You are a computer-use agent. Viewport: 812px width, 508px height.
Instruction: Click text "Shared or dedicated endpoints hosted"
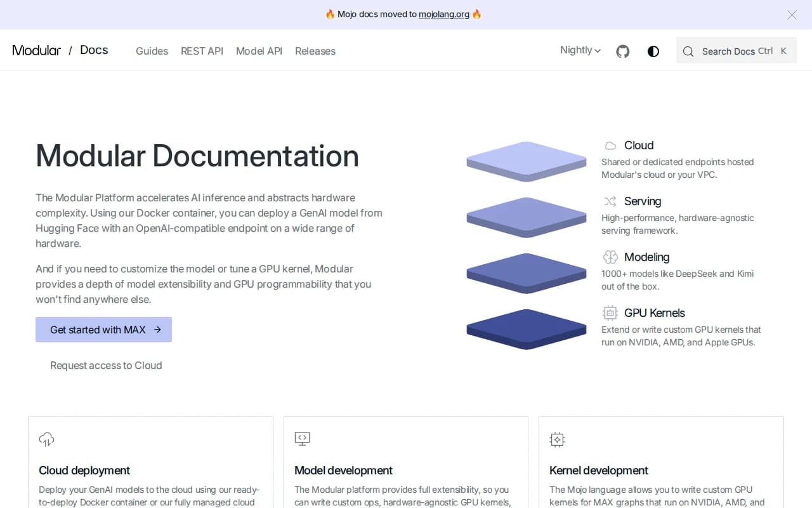(678, 162)
